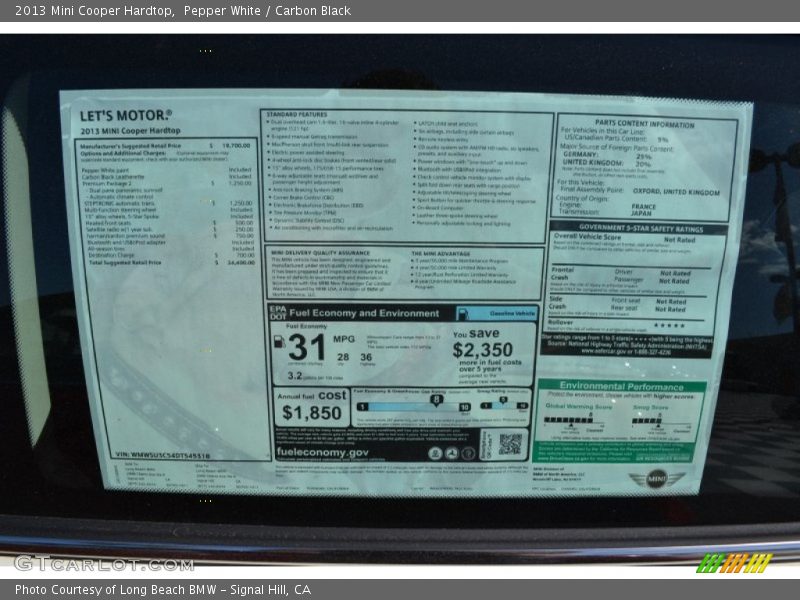Click the 'Destination Charge' row

click(x=170, y=255)
